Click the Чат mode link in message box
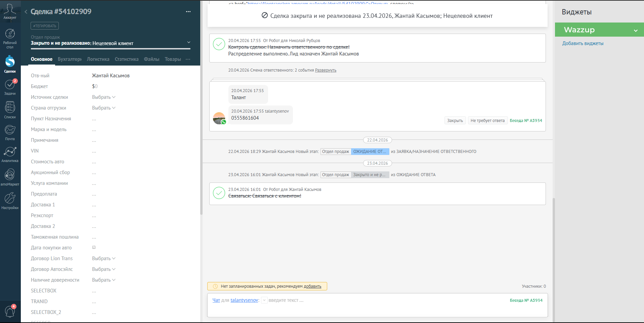Screen dimensions: 644x323 click(x=216, y=300)
